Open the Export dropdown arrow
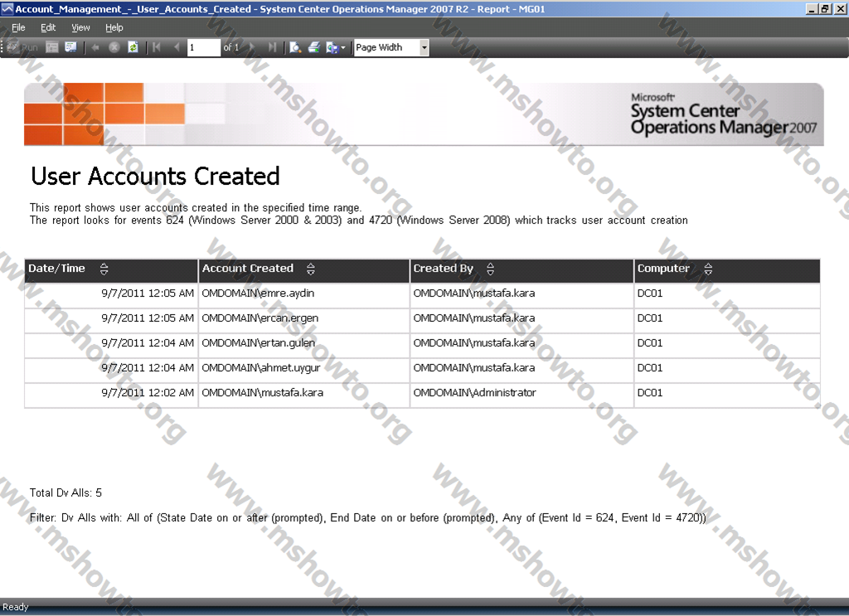This screenshot has height=616, width=849. coord(343,47)
